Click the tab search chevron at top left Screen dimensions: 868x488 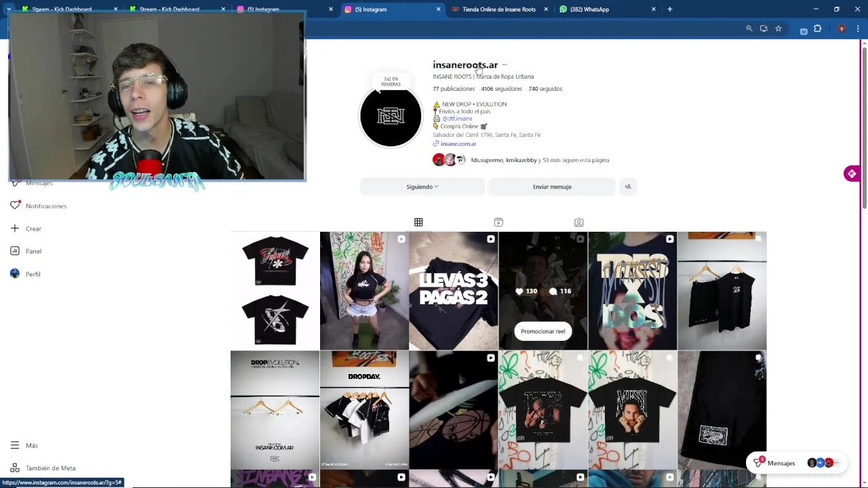pyautogui.click(x=9, y=9)
